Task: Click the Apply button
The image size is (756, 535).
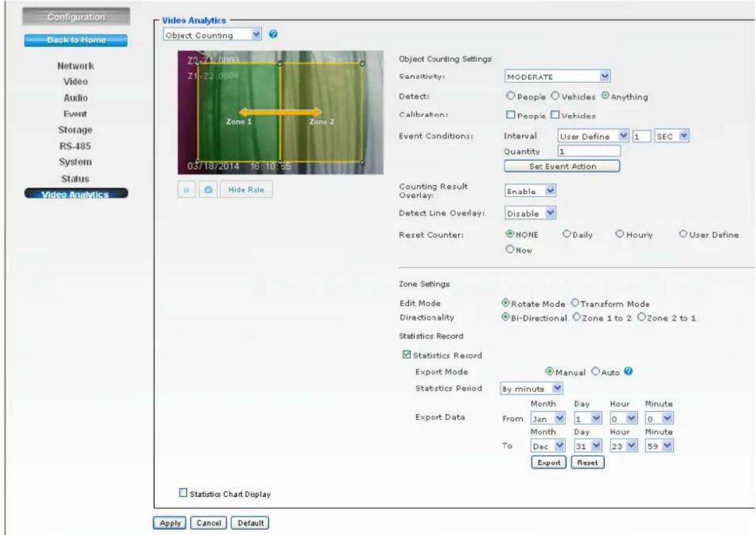Action: 171,522
